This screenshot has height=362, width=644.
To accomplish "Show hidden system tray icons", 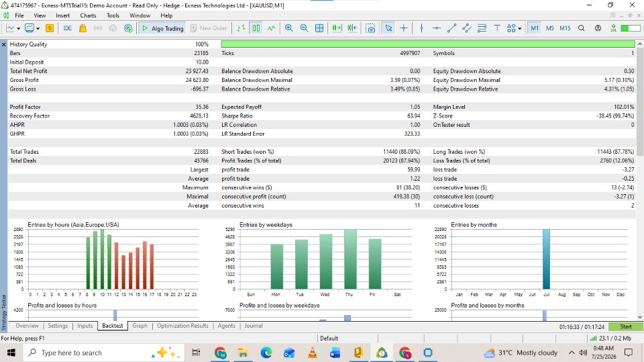I will (572, 353).
